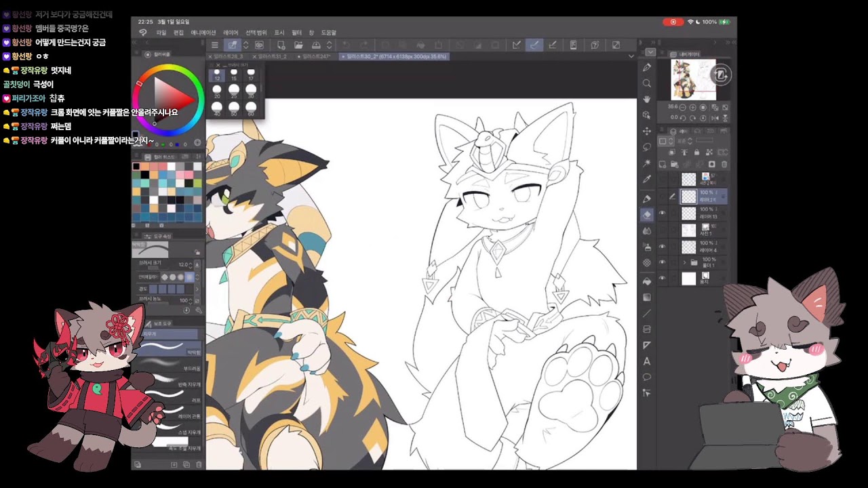Click the black swatch in color history
868x488 pixels.
point(136,167)
